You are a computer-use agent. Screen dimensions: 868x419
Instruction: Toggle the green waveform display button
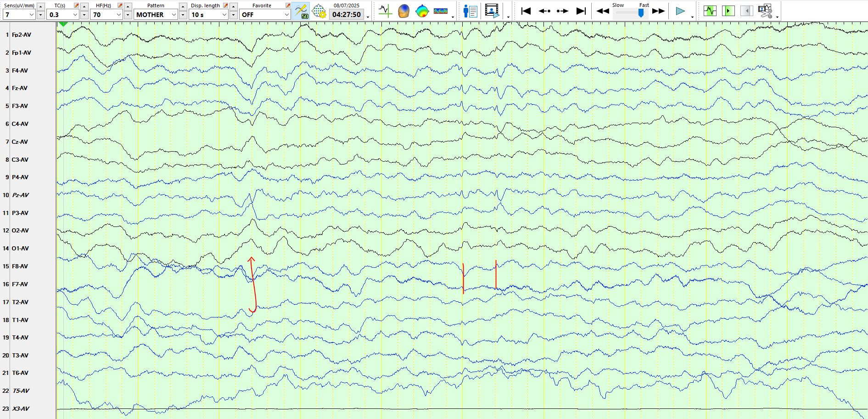coord(710,11)
